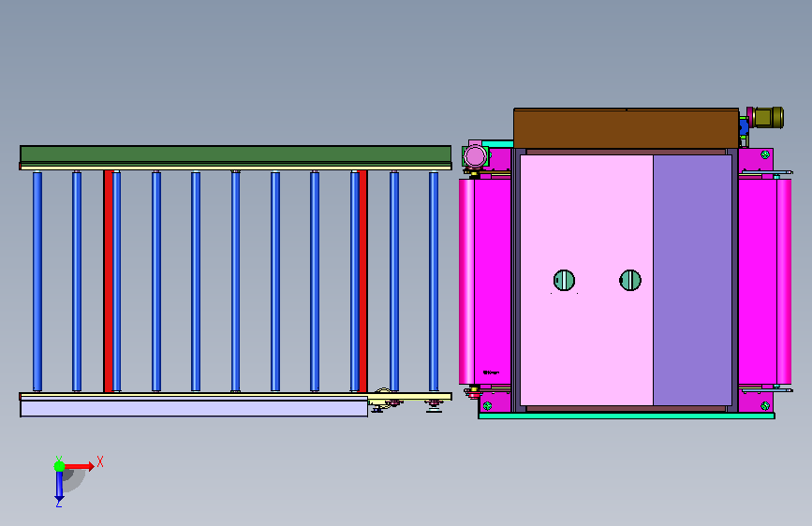
Task: Select the purple door panel
Action: tap(692, 280)
